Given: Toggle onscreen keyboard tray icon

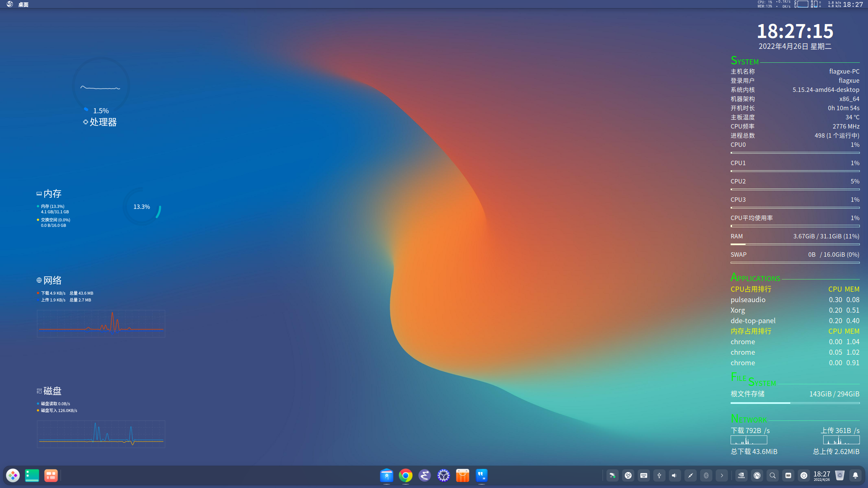Looking at the screenshot, I should 644,475.
